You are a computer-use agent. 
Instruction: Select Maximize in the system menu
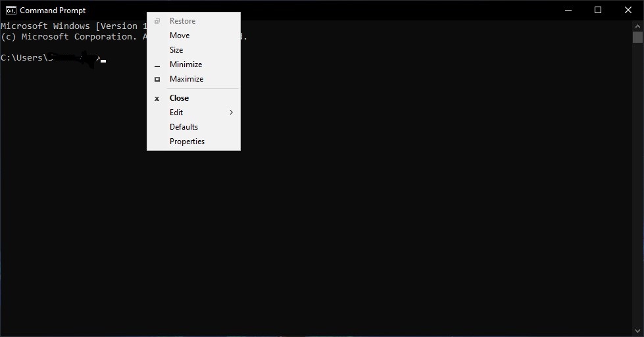[x=193, y=79]
